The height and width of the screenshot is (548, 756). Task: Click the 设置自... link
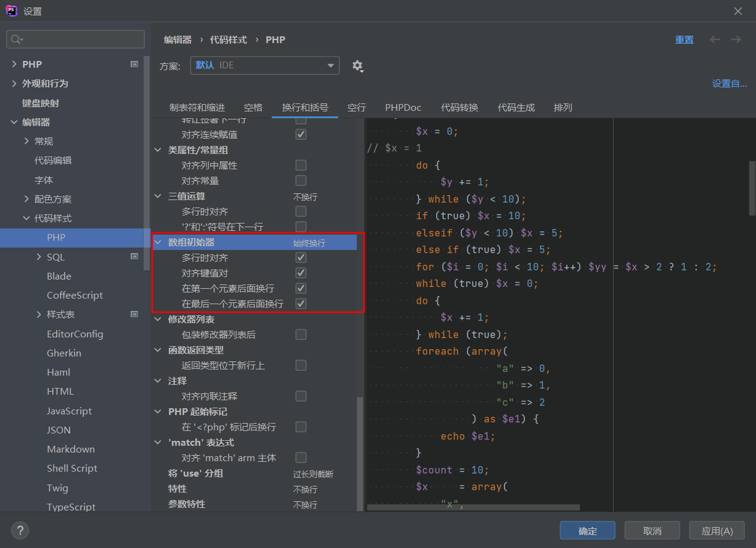pyautogui.click(x=730, y=84)
